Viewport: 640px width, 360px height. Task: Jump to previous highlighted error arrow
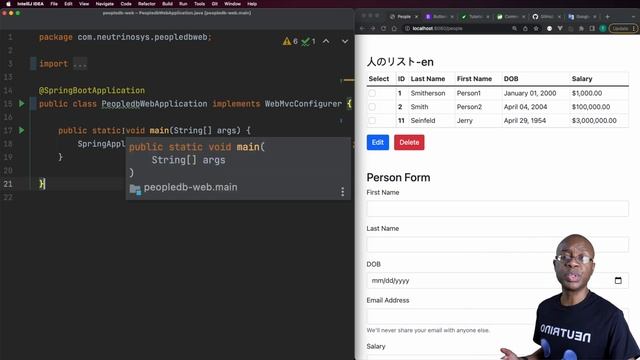326,41
